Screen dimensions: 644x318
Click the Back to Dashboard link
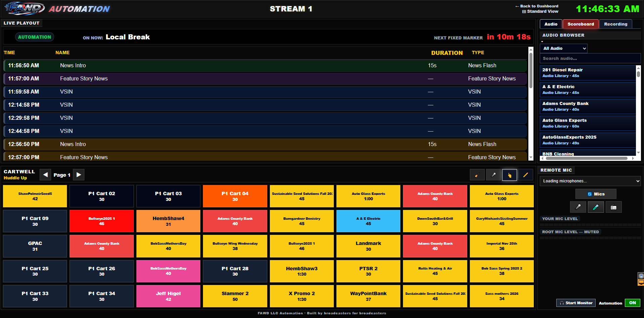tap(537, 6)
